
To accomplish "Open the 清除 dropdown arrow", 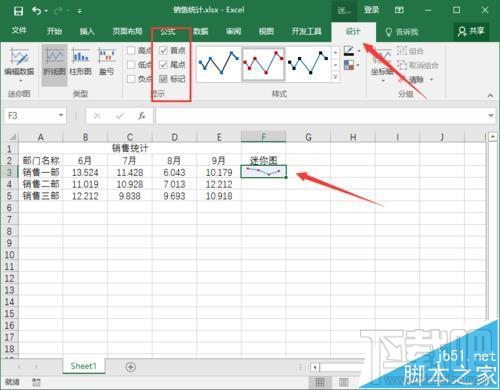I will 432,80.
